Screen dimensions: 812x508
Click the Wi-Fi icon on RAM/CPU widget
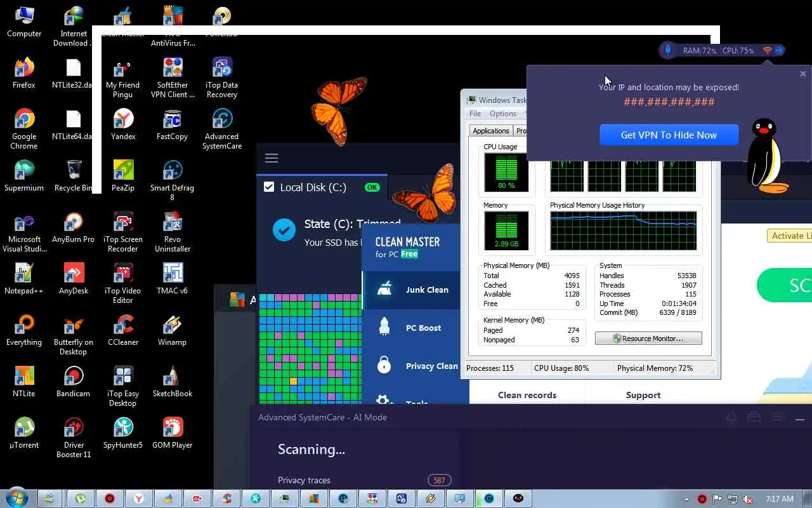click(767, 50)
